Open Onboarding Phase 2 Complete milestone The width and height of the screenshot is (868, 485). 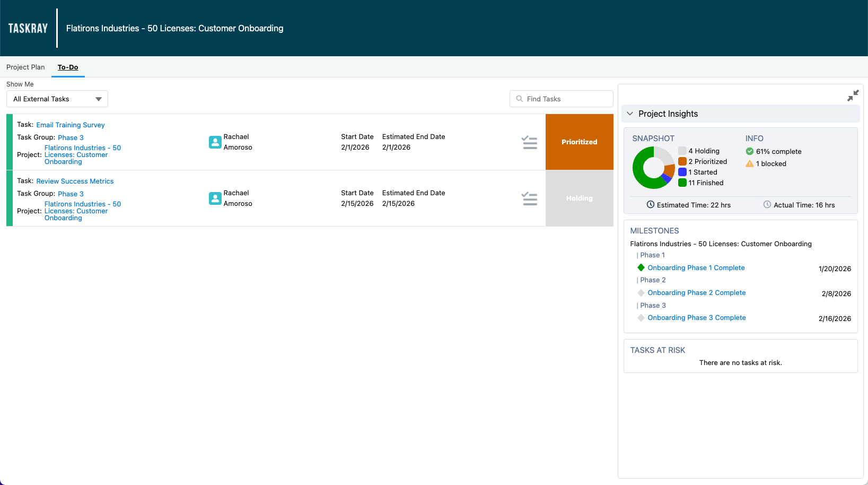tap(697, 293)
